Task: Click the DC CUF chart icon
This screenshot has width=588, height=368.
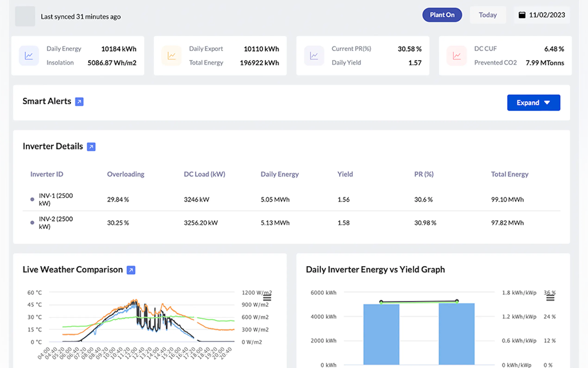Action: (457, 56)
